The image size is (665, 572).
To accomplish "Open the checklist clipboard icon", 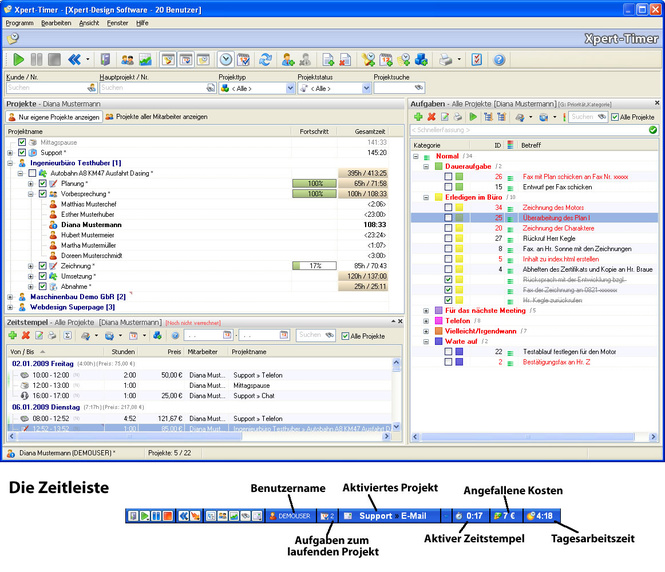I will pyautogui.click(x=477, y=60).
